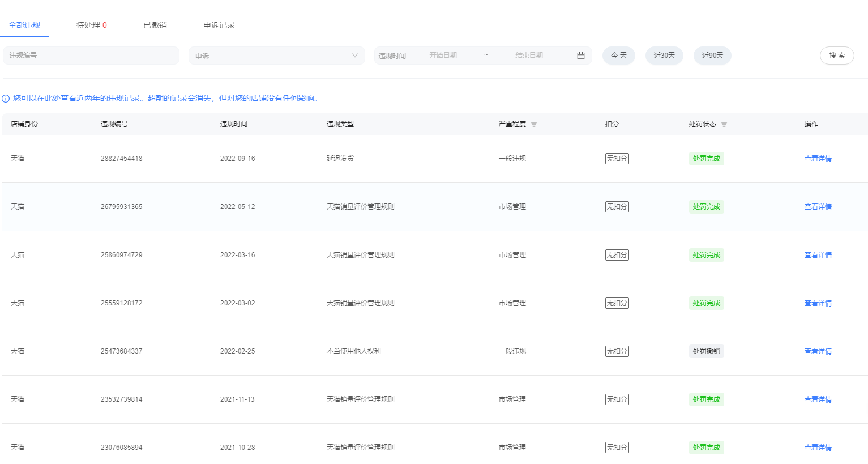Click the 违规类型 column header
Viewport: 868px width, 464px height.
coord(340,124)
